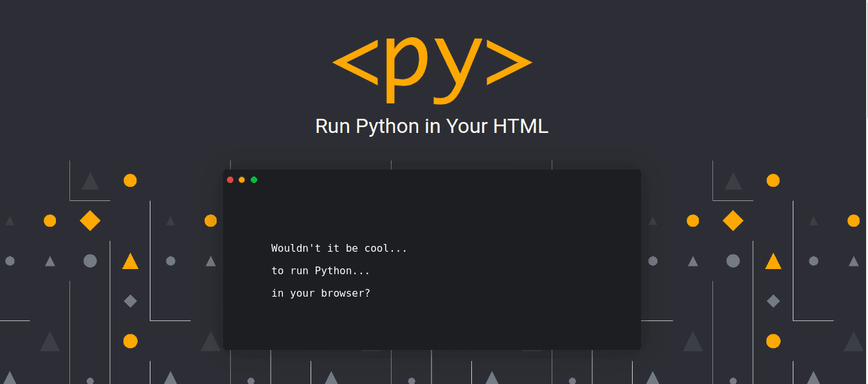The height and width of the screenshot is (384, 868).
Task: Click the large gray circle on right side
Action: [x=733, y=261]
